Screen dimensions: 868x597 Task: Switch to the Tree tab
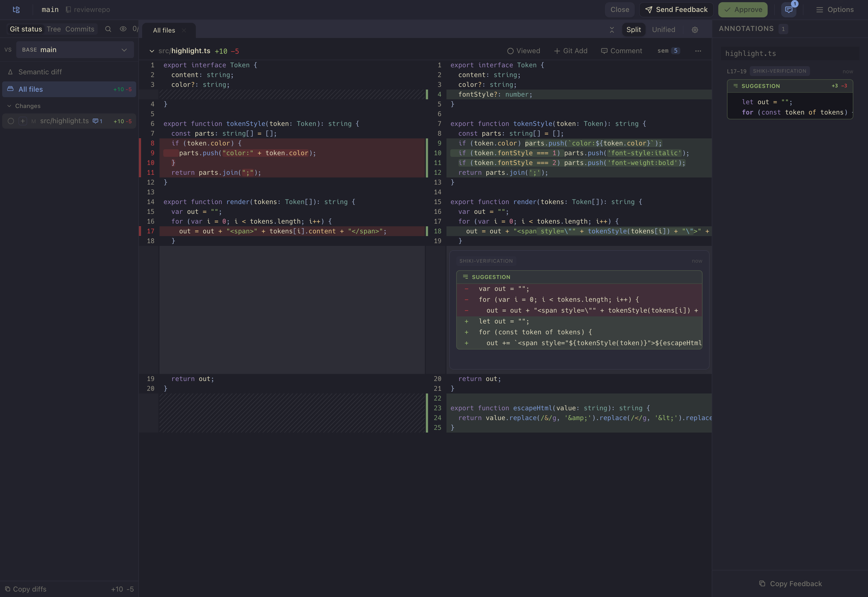(53, 29)
